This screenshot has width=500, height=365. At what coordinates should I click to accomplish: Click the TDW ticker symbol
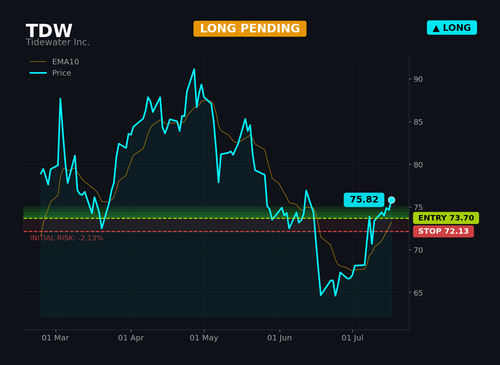coord(49,31)
